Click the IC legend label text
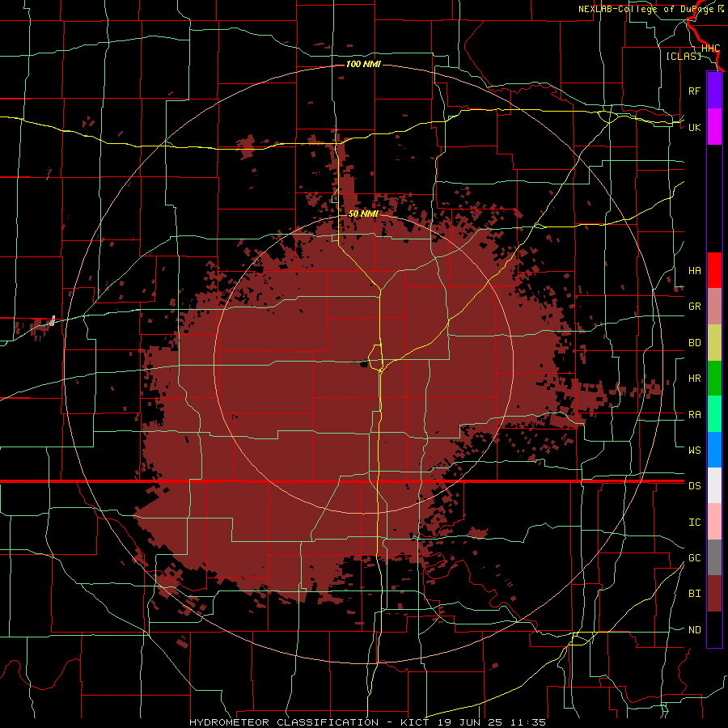Viewport: 728px width, 728px height. (x=695, y=523)
